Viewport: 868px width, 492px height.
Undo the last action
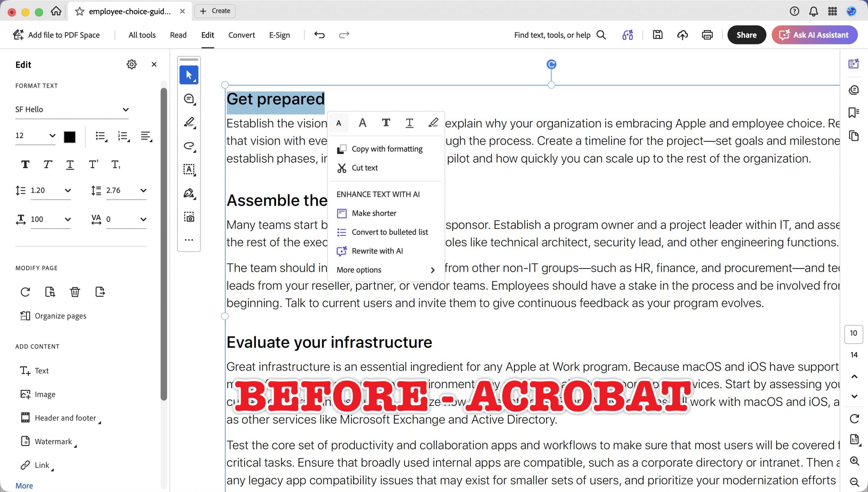click(x=319, y=35)
